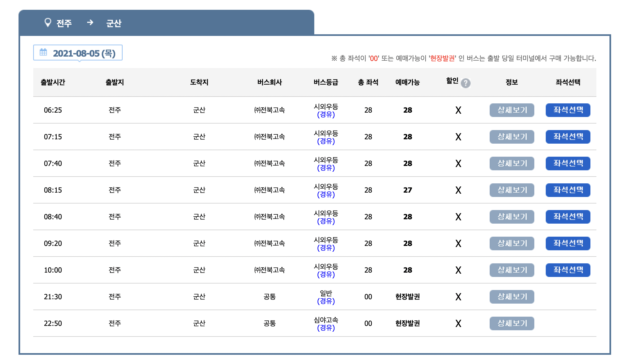Viewport: 622px width, 364px height.
Task: Click the discount help question mark icon
Action: [x=465, y=83]
